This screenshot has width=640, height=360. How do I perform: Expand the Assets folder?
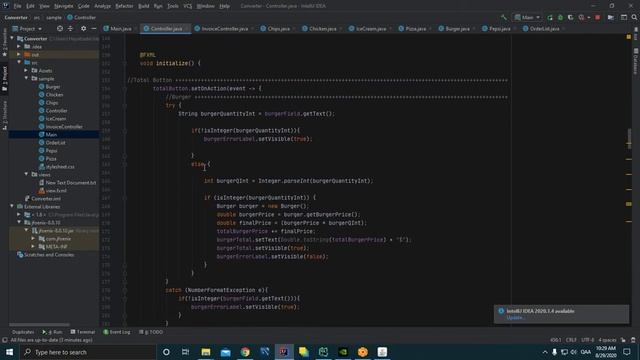pyautogui.click(x=26, y=71)
